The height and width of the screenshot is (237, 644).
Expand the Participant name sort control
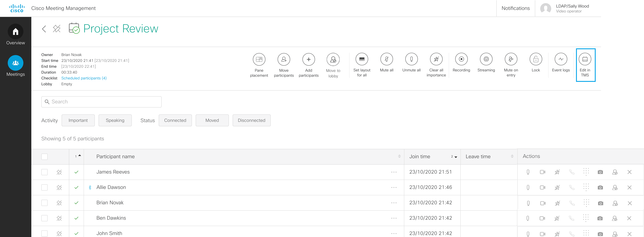click(x=399, y=156)
